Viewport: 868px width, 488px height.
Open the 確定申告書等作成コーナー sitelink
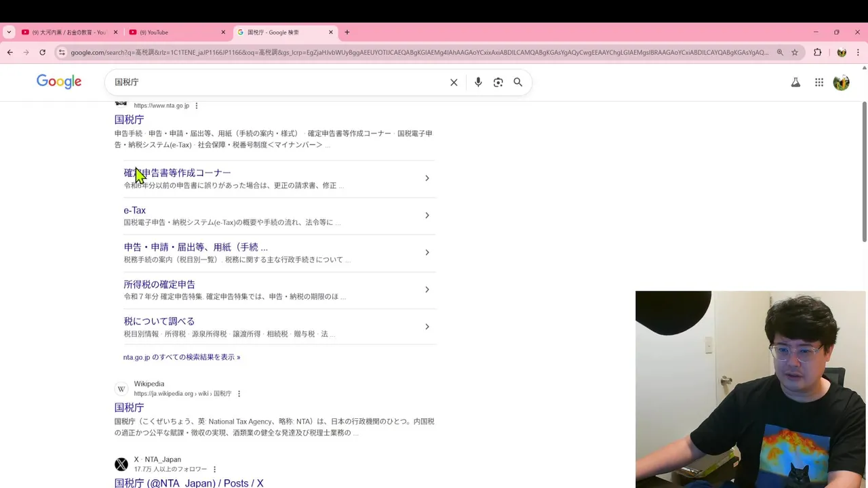point(177,173)
